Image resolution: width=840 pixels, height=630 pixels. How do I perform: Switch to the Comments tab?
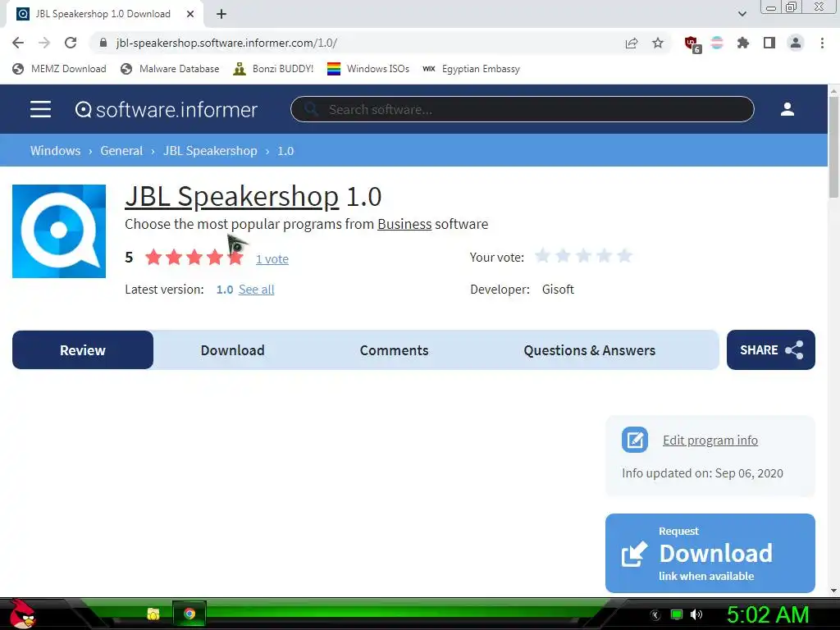[394, 349]
